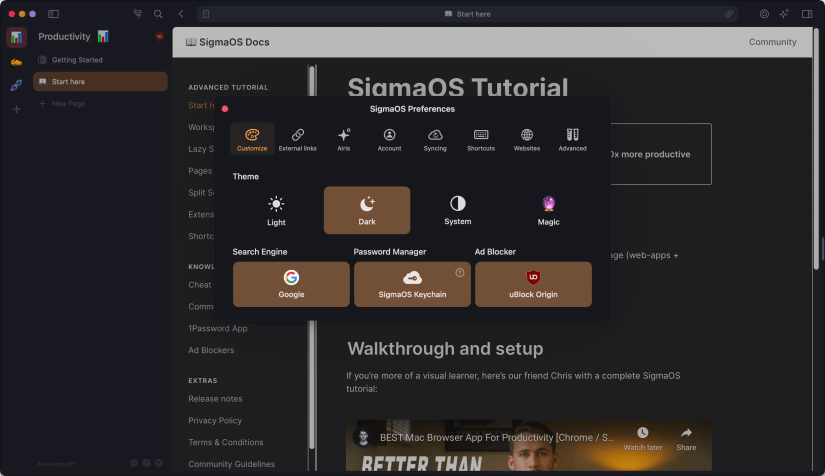Click Share on the video
Viewport: 825px width, 476px height.
[x=686, y=439]
